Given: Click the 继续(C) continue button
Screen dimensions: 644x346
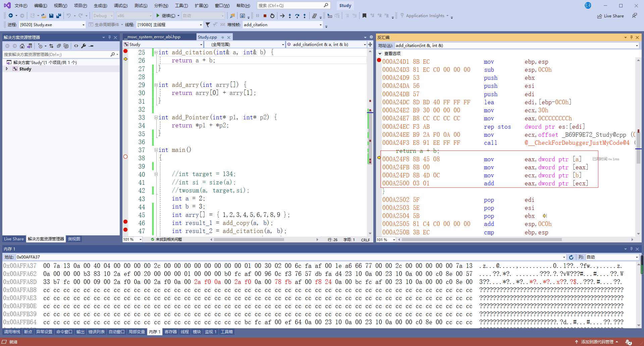Looking at the screenshot, I should click(166, 16).
